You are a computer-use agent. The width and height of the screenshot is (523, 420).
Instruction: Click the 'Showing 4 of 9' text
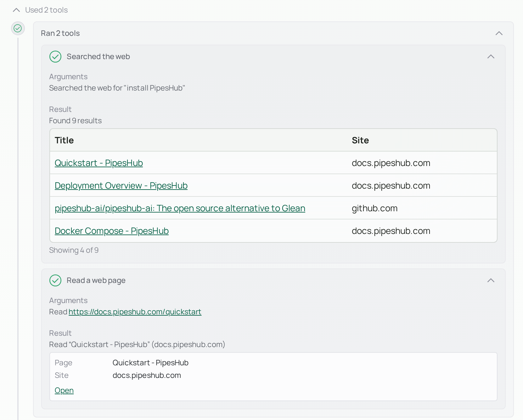[x=74, y=250]
